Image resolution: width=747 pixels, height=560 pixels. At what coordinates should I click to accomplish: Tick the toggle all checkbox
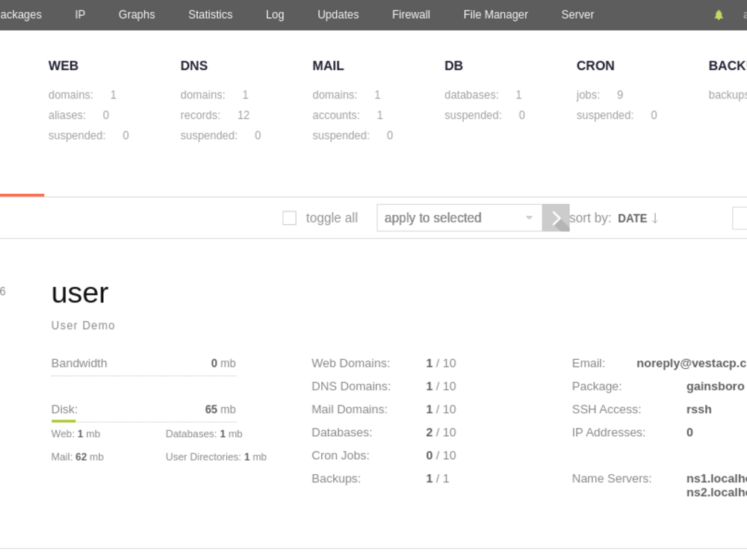[289, 217]
